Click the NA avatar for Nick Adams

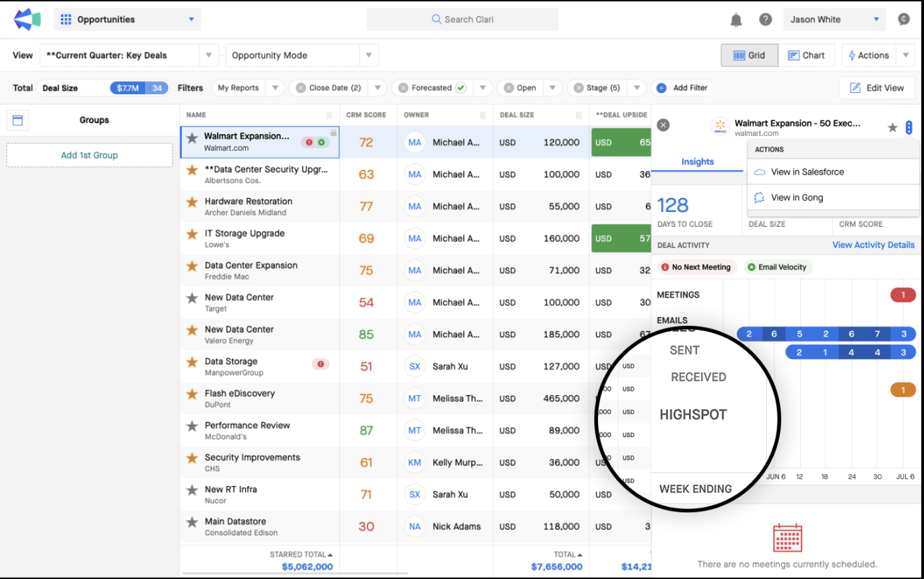pyautogui.click(x=415, y=526)
